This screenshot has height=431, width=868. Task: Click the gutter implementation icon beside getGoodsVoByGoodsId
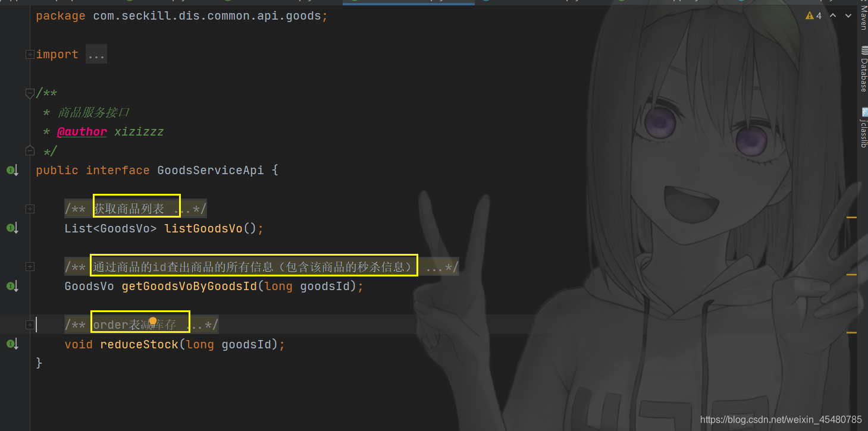click(x=12, y=287)
